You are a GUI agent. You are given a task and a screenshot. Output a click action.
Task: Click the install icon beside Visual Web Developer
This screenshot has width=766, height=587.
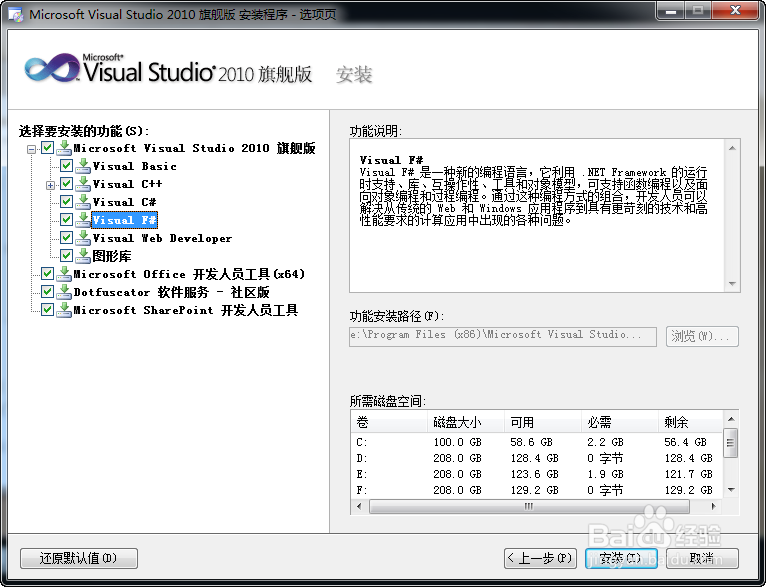coord(83,238)
